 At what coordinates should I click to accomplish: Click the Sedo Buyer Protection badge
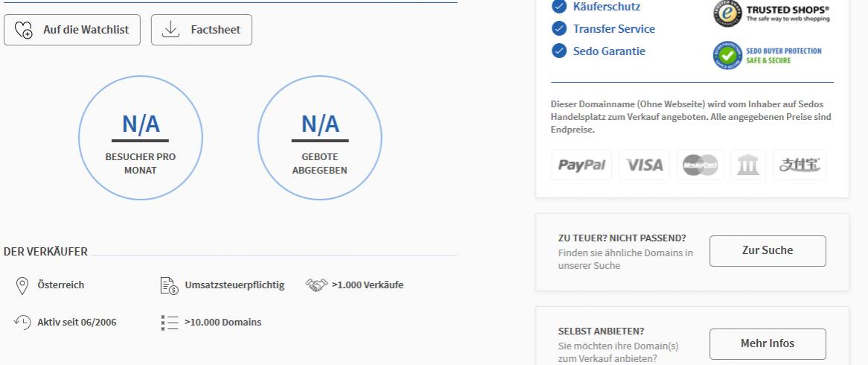coord(768,55)
